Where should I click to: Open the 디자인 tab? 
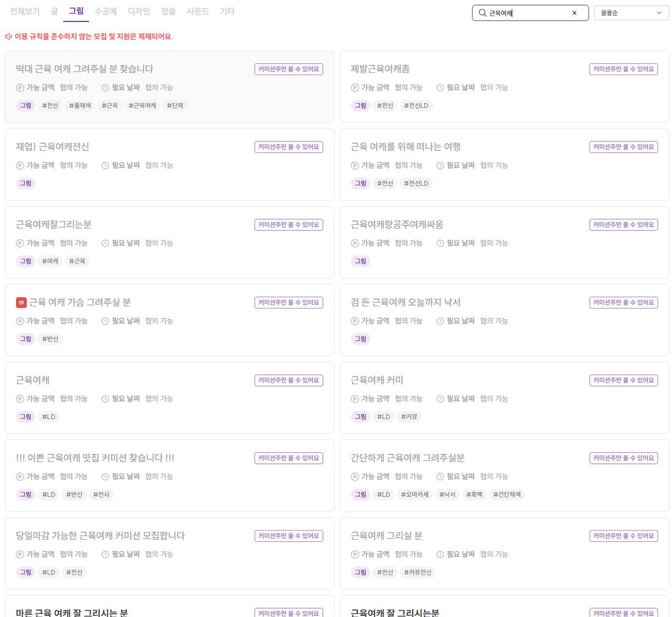pos(139,12)
